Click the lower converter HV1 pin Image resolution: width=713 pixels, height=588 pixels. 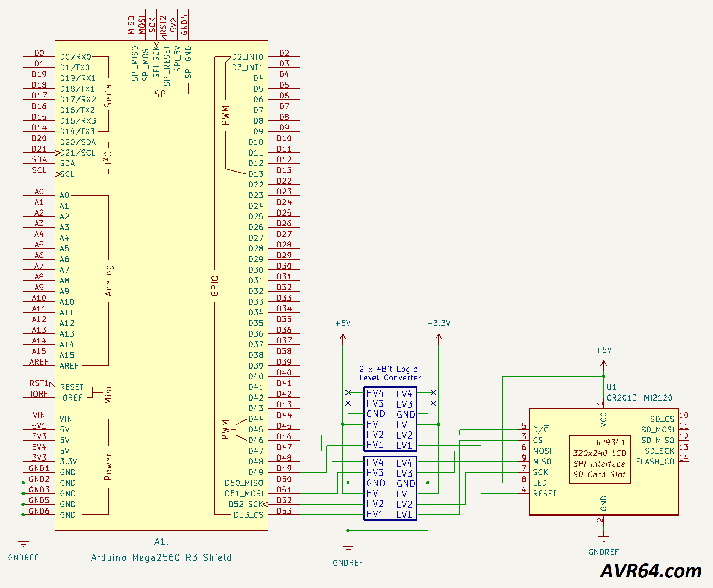[375, 514]
